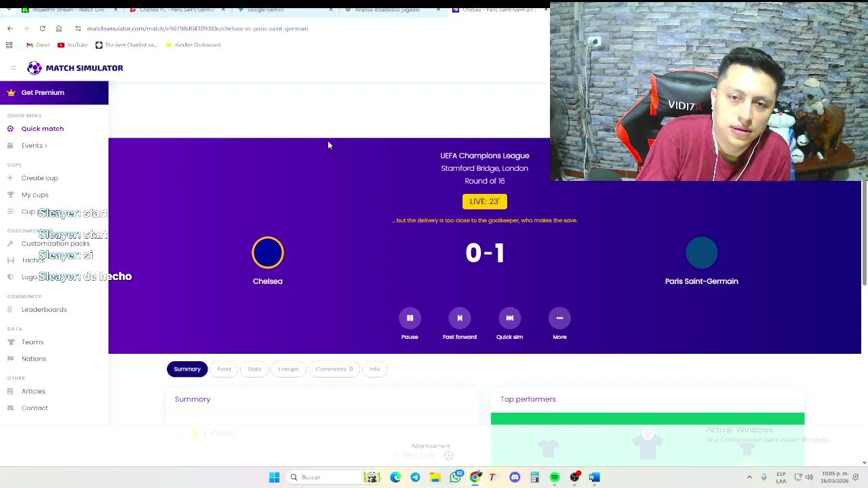
Task: Open Microsoft Edge from the taskbar
Action: (x=395, y=477)
